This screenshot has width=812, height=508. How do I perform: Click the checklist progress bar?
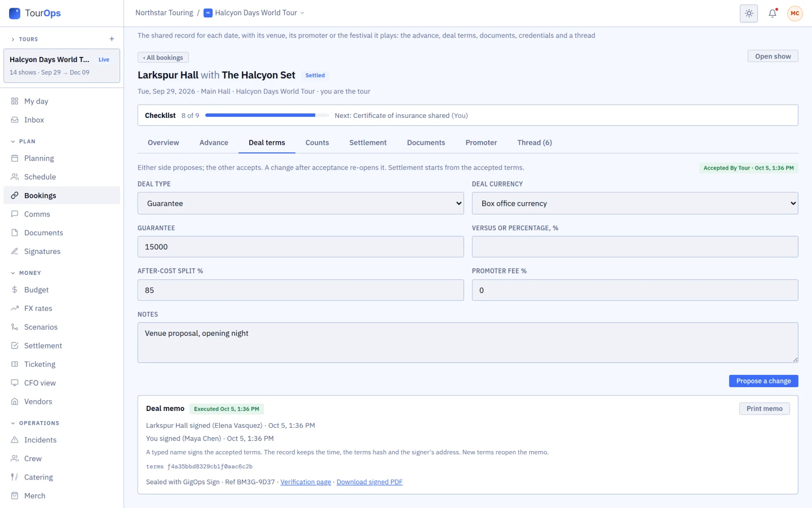pyautogui.click(x=267, y=115)
